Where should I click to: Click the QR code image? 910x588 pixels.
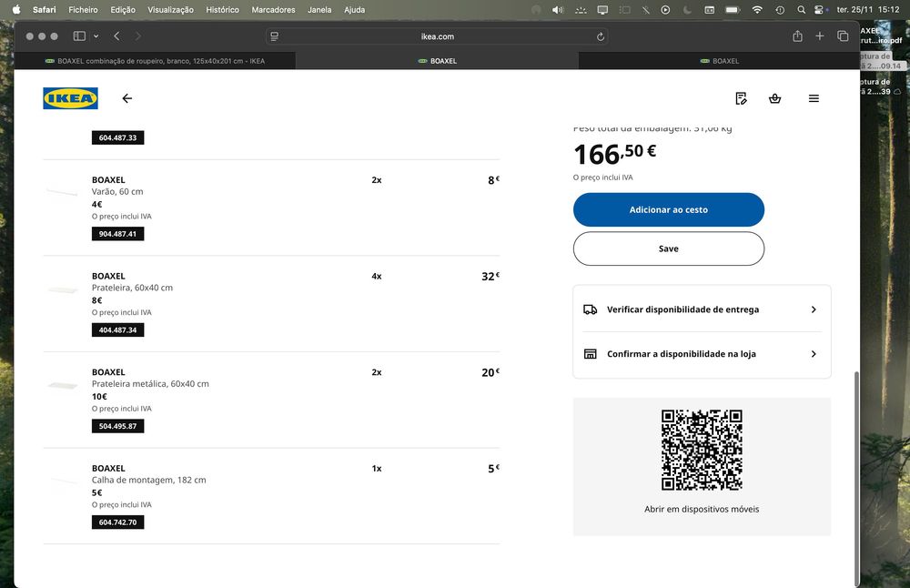click(702, 450)
